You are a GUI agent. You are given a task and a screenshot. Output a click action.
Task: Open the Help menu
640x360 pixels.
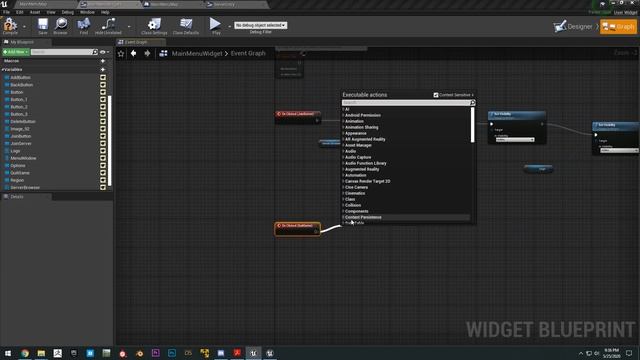105,12
